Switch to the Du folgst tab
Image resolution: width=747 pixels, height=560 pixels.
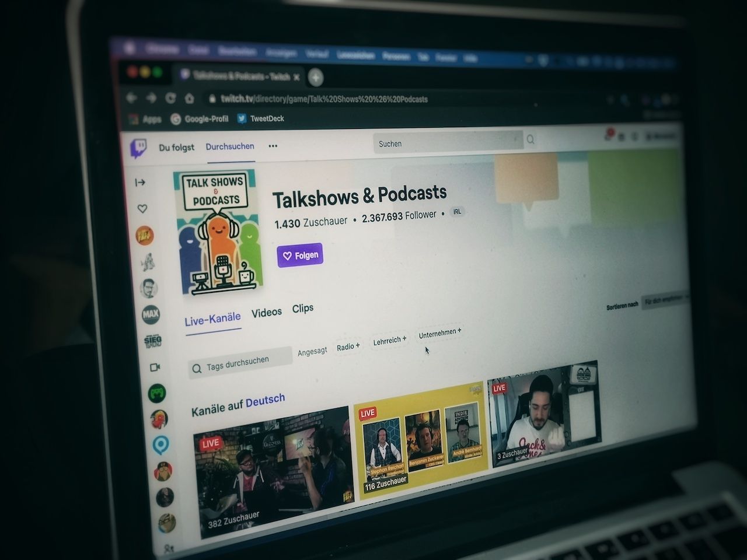pyautogui.click(x=176, y=148)
